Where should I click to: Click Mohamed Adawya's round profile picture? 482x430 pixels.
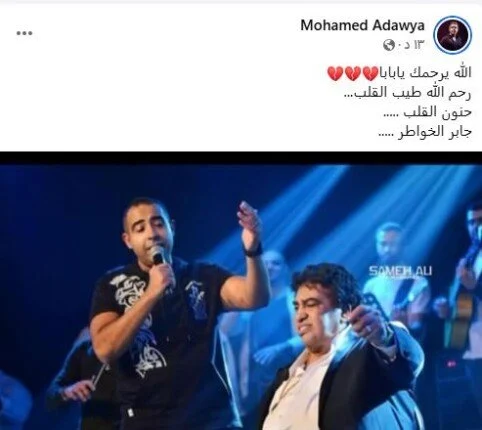(x=453, y=35)
